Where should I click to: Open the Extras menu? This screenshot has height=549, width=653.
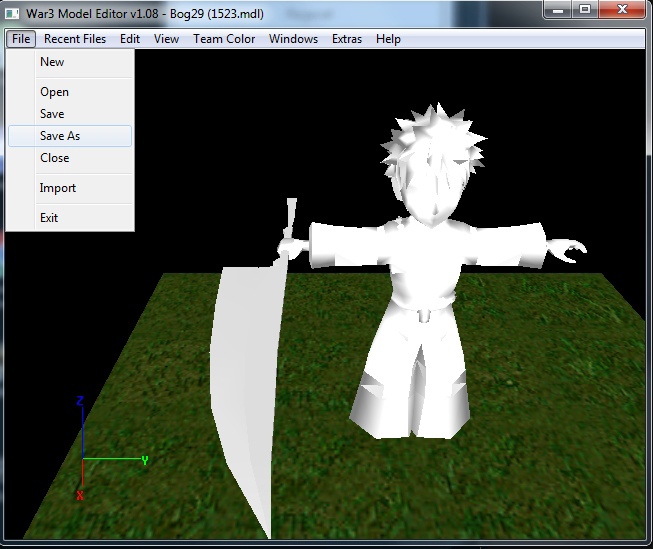[x=347, y=39]
